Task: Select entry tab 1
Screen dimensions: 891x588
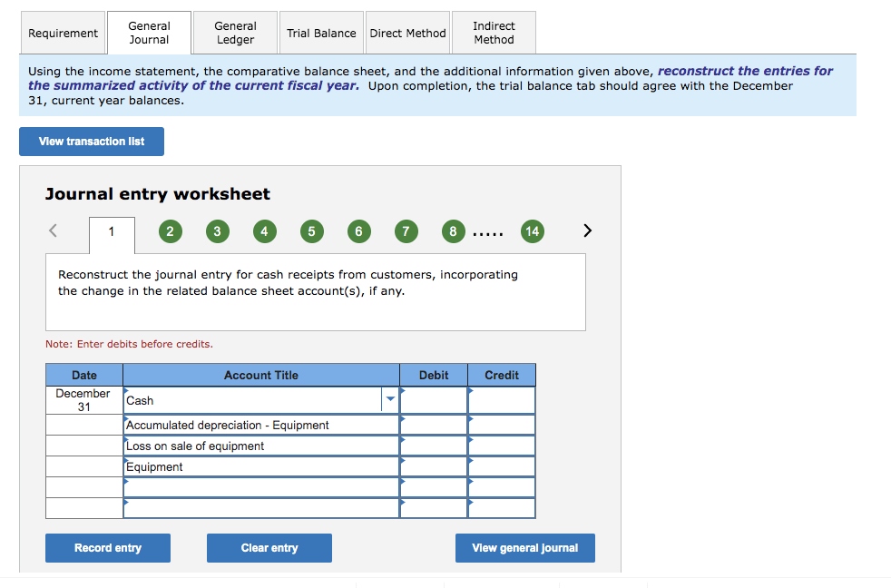Action: [112, 235]
